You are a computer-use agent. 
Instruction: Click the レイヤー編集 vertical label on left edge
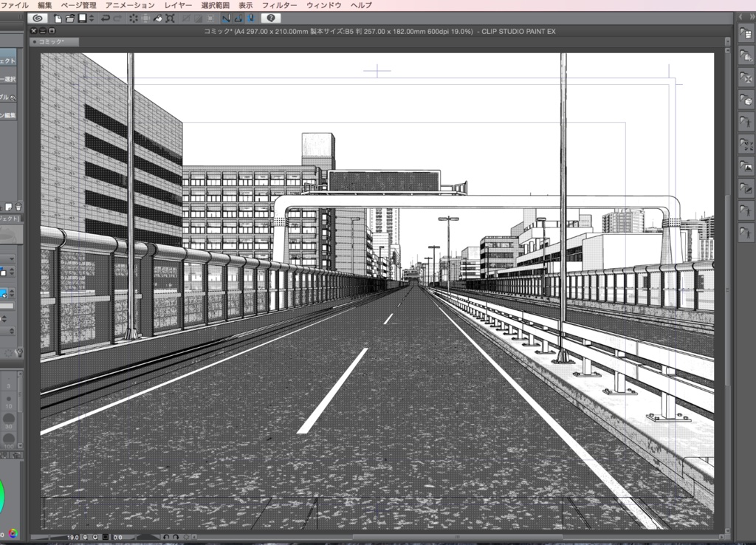[9, 113]
